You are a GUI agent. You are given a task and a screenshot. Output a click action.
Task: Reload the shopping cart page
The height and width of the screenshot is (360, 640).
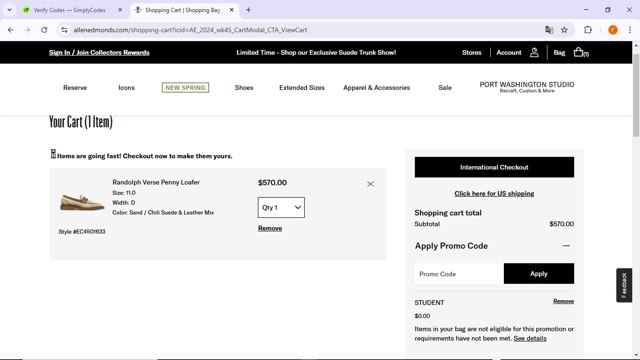pyautogui.click(x=44, y=30)
